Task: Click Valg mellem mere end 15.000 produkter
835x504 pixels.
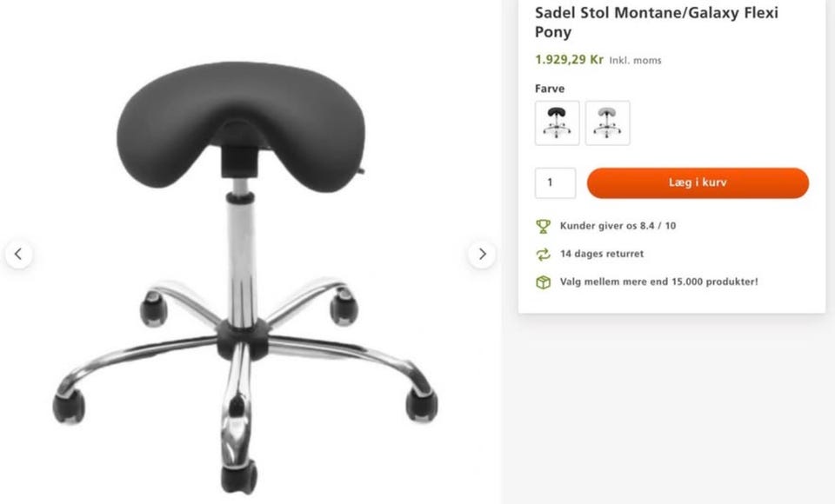Action: pos(658,282)
